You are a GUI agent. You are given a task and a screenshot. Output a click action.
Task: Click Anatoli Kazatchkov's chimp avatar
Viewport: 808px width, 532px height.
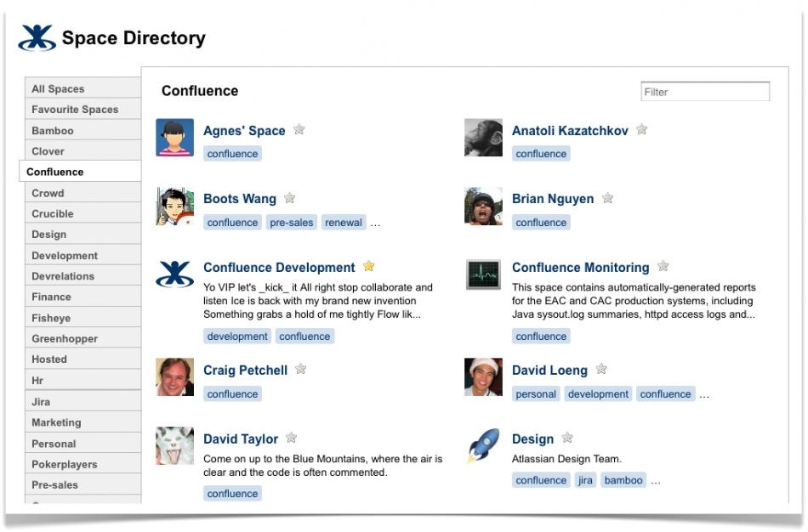(483, 138)
